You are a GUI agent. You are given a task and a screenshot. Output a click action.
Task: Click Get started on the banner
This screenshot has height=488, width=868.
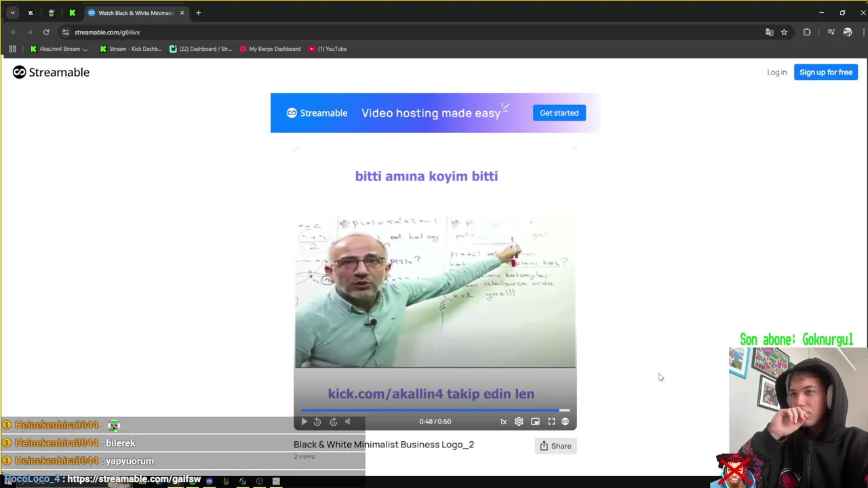click(x=559, y=113)
